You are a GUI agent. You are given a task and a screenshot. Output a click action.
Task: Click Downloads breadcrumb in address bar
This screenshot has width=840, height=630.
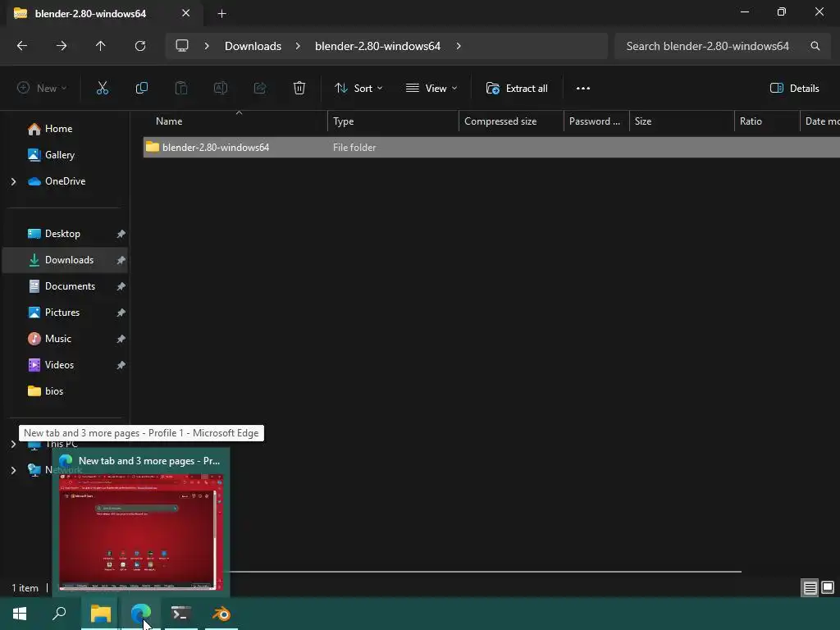253,46
